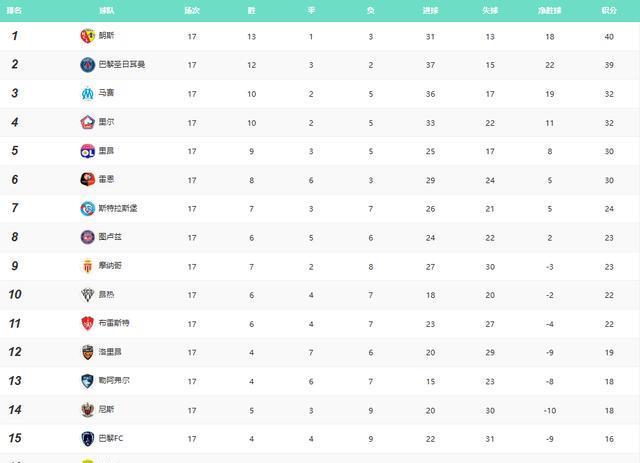Click the 进球 goals scored header
Image resolution: width=640 pixels, height=463 pixels.
pos(430,10)
